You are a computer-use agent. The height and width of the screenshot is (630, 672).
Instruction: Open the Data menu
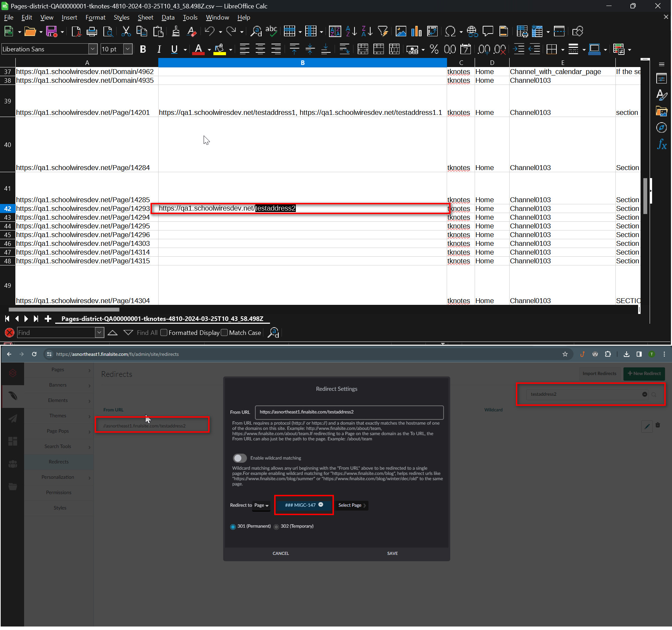pos(168,17)
